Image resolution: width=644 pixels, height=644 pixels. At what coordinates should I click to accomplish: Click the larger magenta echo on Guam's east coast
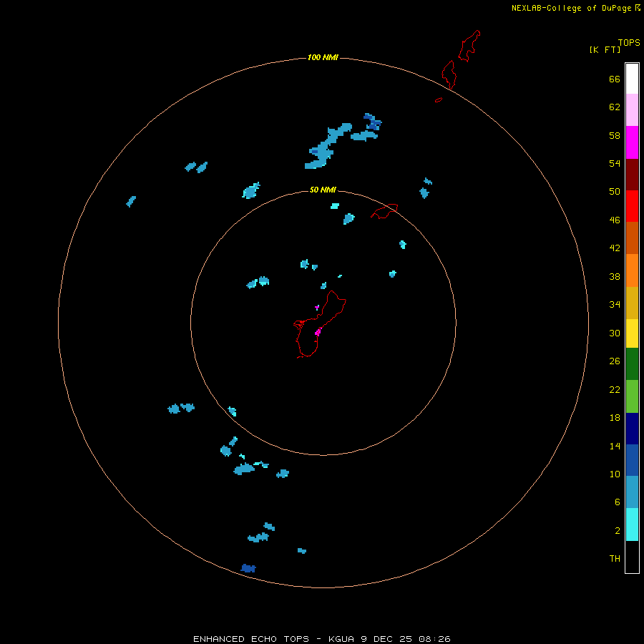318,333
